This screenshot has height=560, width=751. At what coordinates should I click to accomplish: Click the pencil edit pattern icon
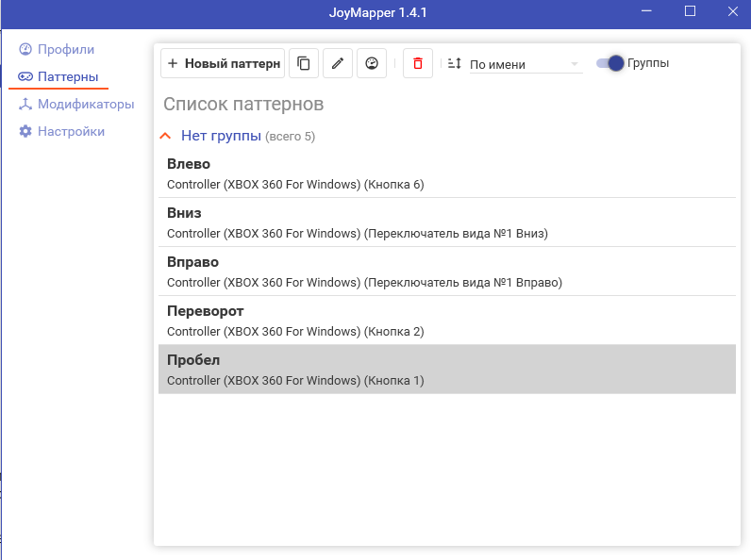[338, 63]
